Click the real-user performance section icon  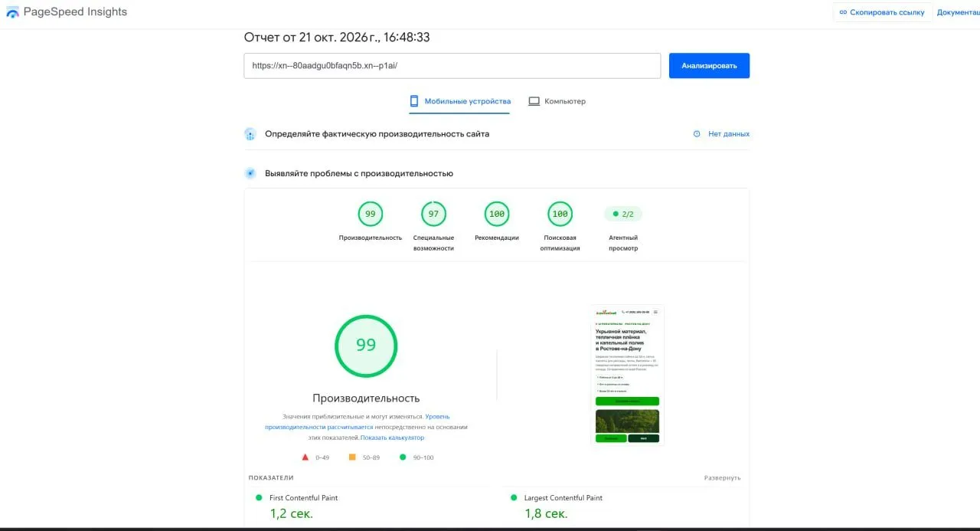coord(250,134)
